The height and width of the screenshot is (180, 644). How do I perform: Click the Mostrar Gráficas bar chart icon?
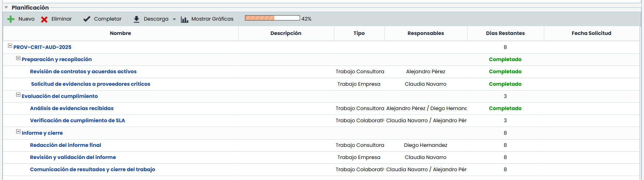coord(184,19)
